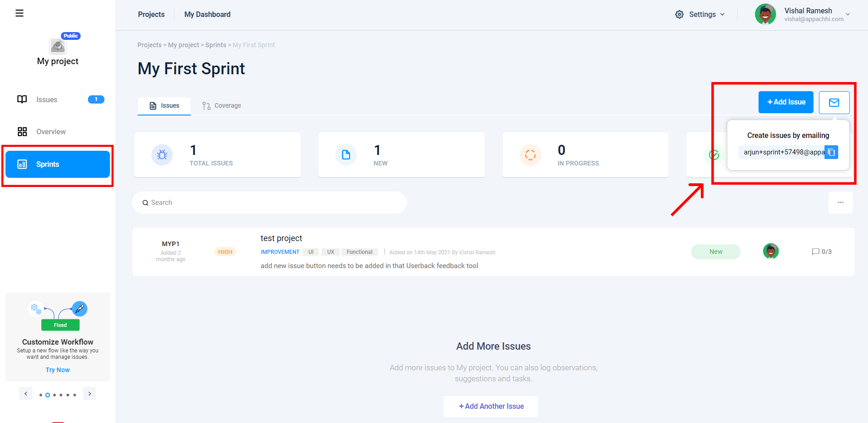This screenshot has height=423, width=868.
Task: Click the In Progress spinner icon
Action: point(530,155)
